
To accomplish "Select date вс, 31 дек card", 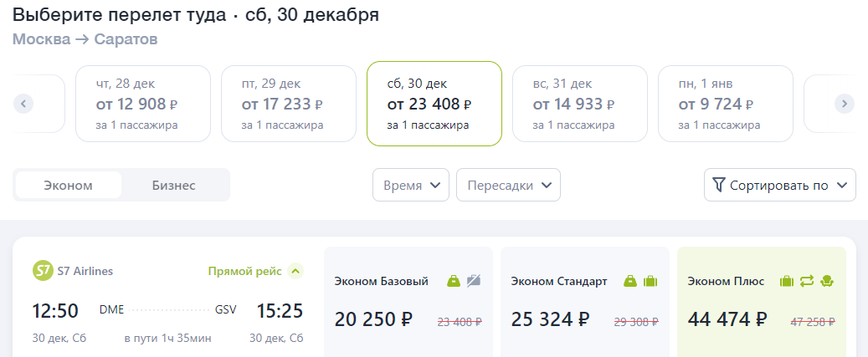I will click(579, 104).
